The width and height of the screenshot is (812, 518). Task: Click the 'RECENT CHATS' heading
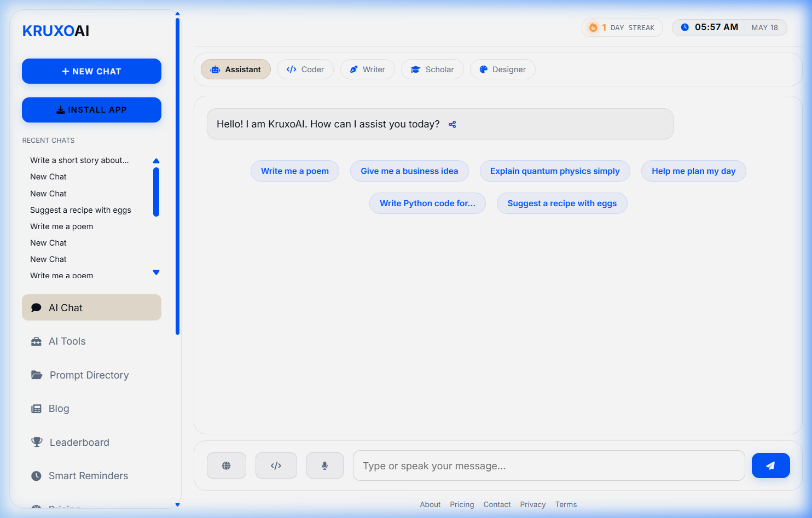click(x=48, y=141)
